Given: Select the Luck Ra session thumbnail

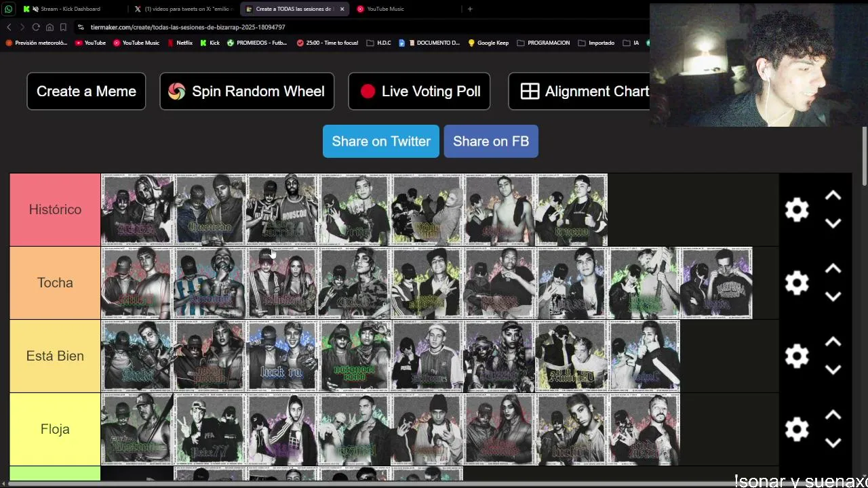Looking at the screenshot, I should [x=283, y=356].
